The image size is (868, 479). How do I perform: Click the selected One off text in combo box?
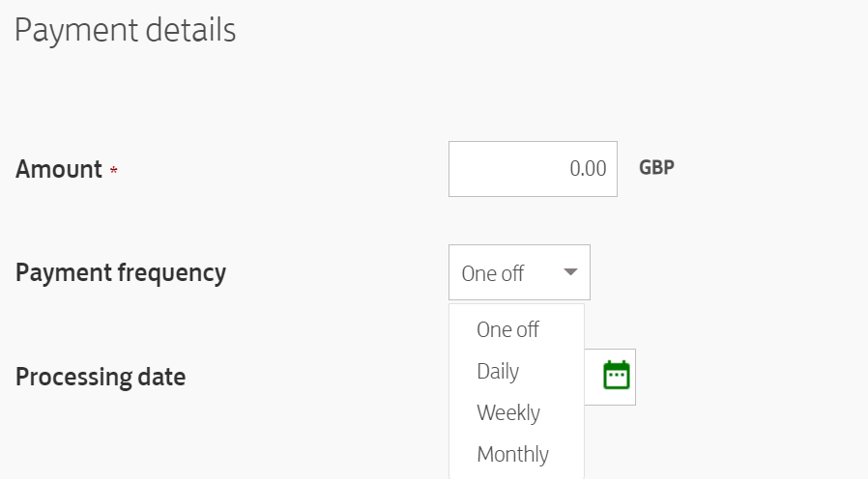[x=493, y=273]
